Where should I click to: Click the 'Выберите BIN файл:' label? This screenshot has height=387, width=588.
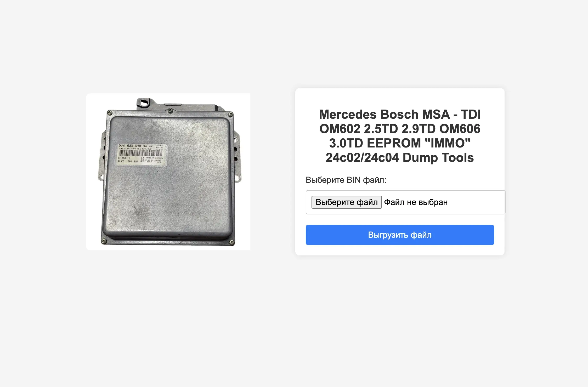pyautogui.click(x=346, y=180)
